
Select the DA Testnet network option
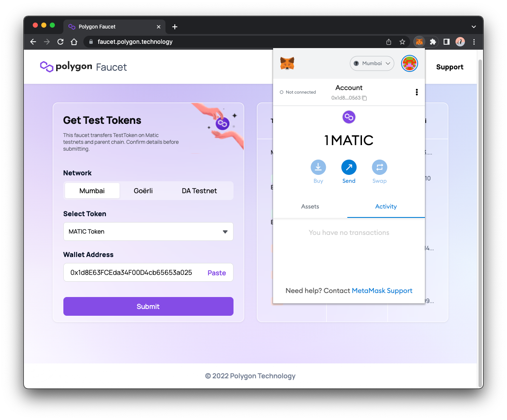pyautogui.click(x=199, y=191)
